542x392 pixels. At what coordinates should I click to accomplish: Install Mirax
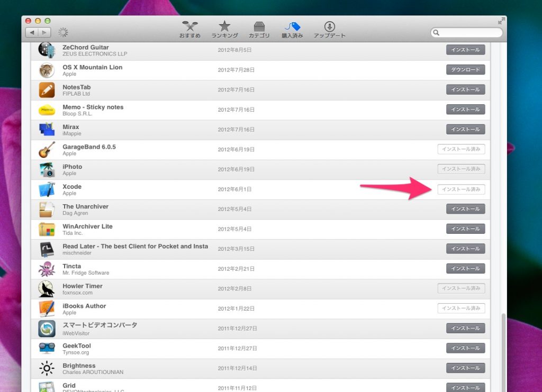pos(465,129)
